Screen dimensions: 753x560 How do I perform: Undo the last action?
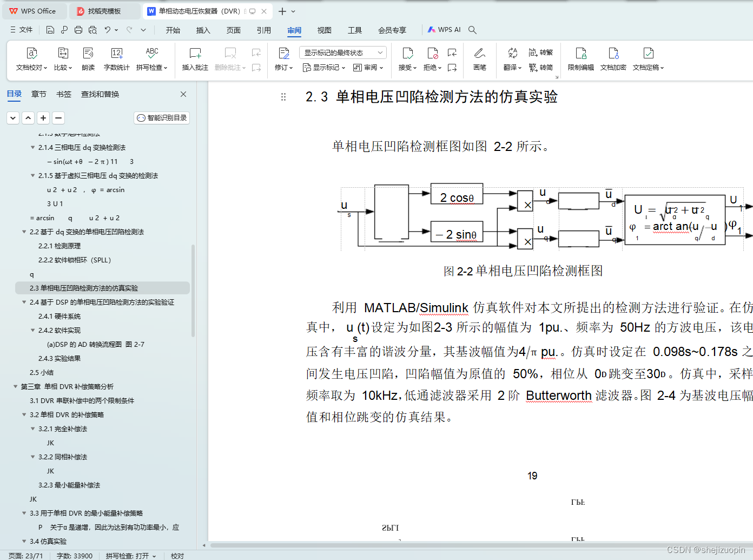pos(108,30)
